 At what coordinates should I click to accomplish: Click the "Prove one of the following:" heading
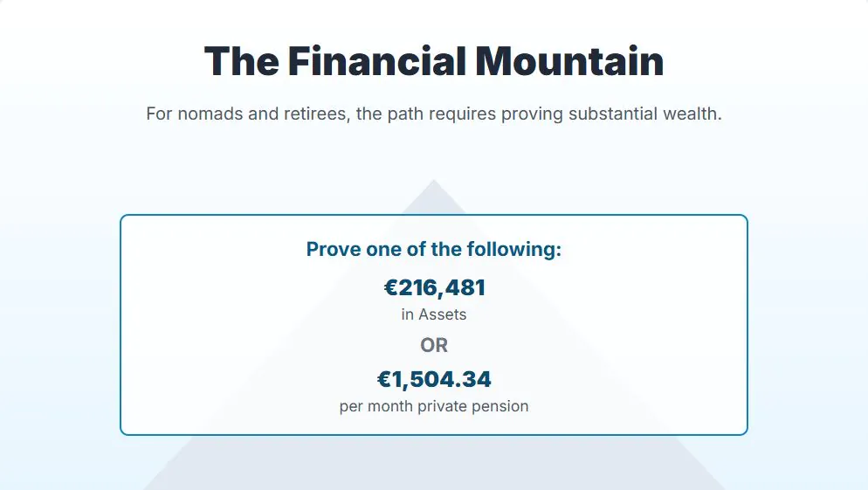tap(434, 249)
